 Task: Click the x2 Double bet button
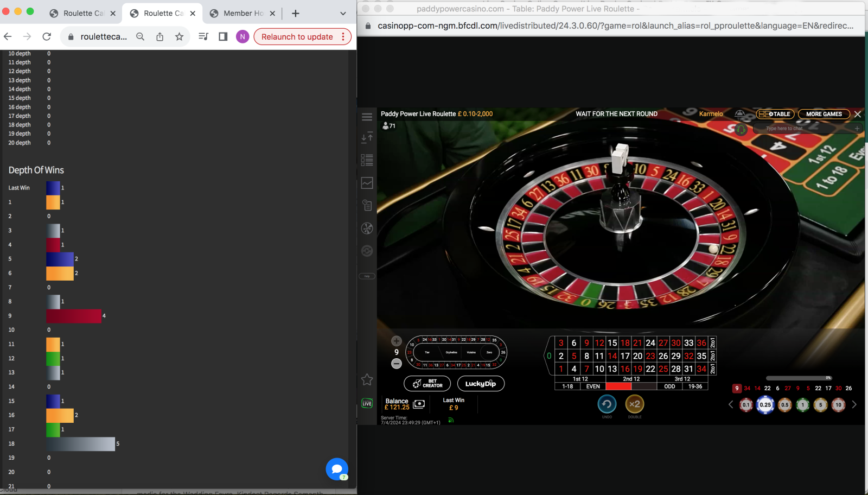635,404
